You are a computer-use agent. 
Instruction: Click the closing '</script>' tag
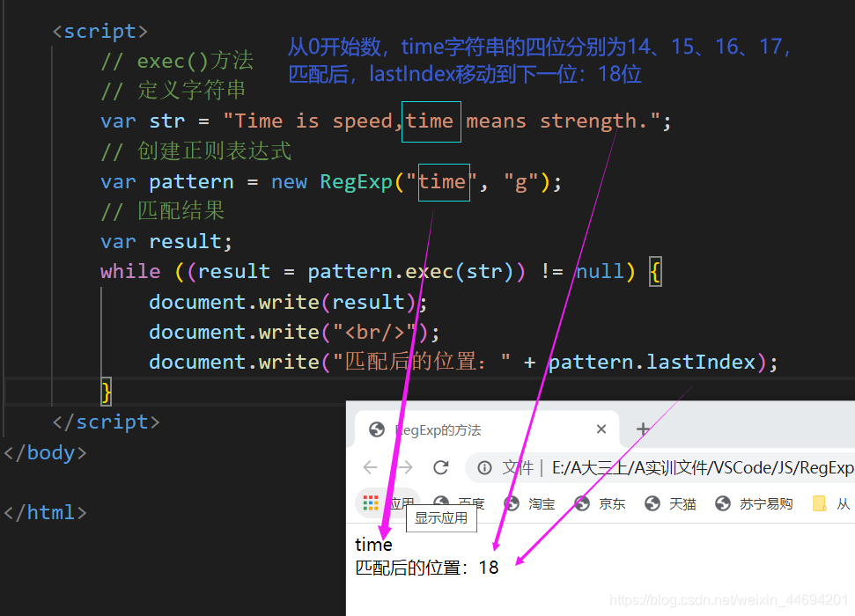click(107, 422)
